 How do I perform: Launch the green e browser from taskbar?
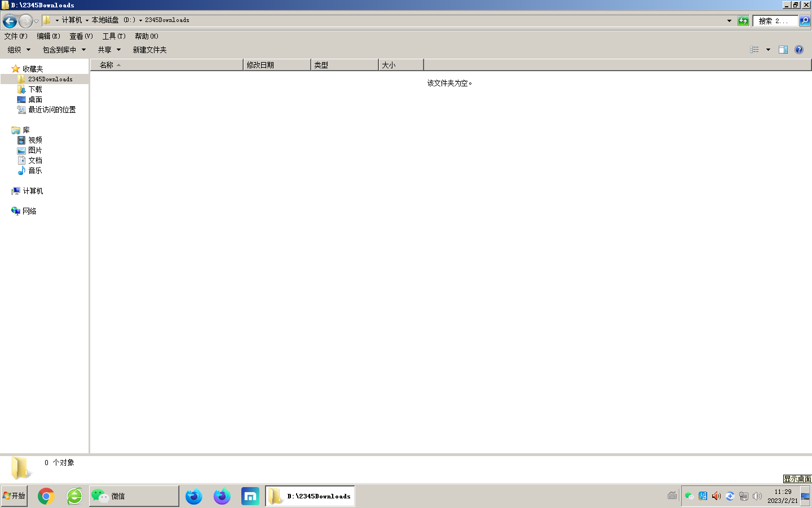(x=74, y=496)
